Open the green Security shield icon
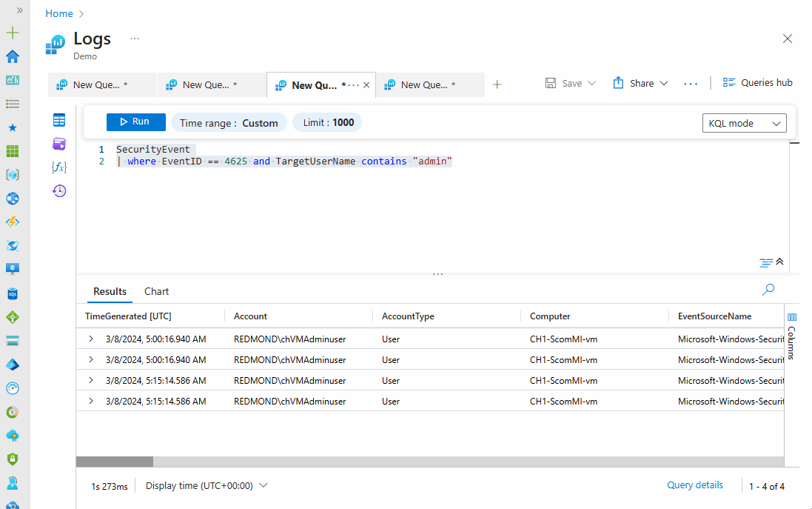 coord(13,459)
